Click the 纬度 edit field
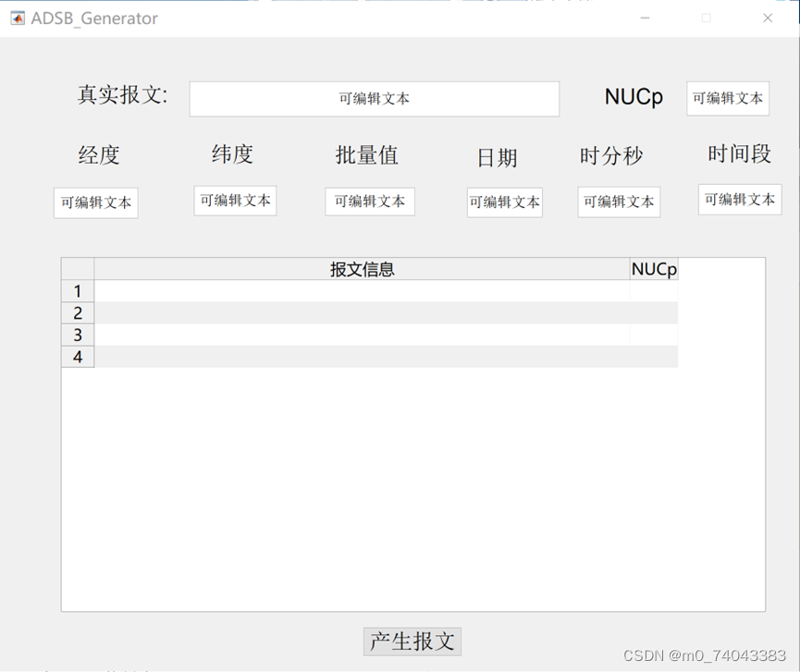This screenshot has height=672, width=800. (x=235, y=201)
